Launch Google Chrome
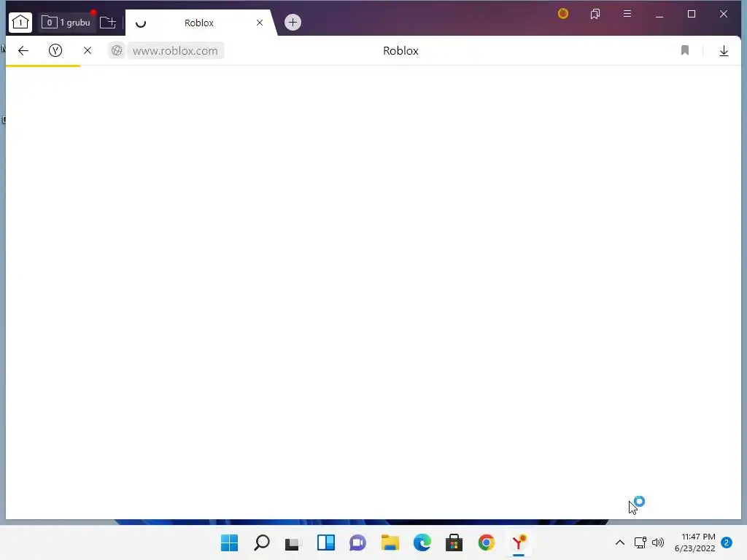This screenshot has height=560, width=747. (x=487, y=542)
